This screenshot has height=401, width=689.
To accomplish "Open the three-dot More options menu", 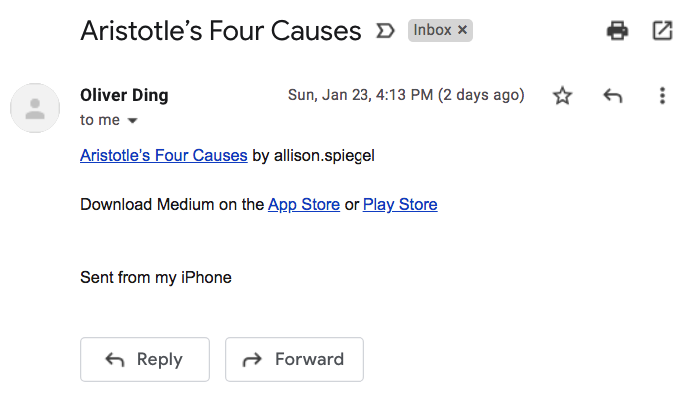I will pyautogui.click(x=662, y=96).
